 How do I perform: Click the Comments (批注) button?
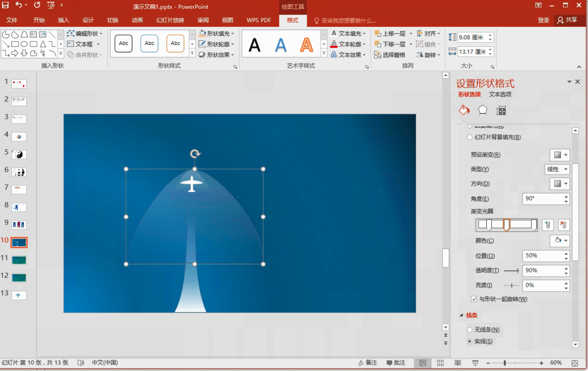[x=396, y=363]
